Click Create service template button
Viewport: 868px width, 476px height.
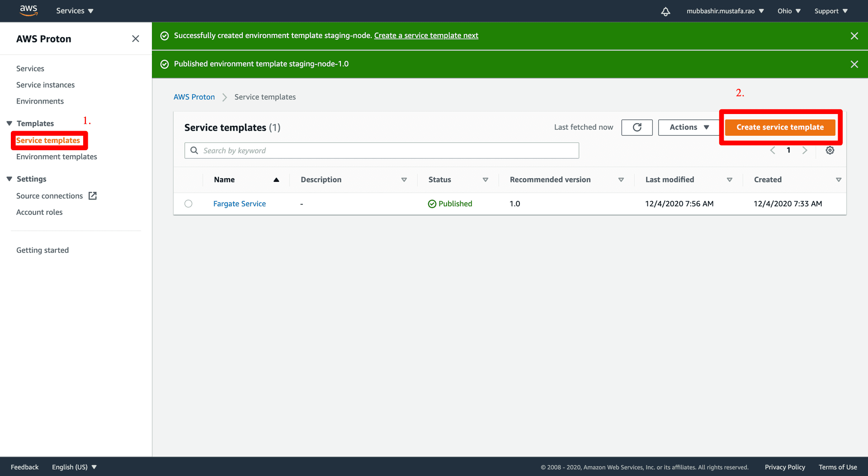(780, 128)
